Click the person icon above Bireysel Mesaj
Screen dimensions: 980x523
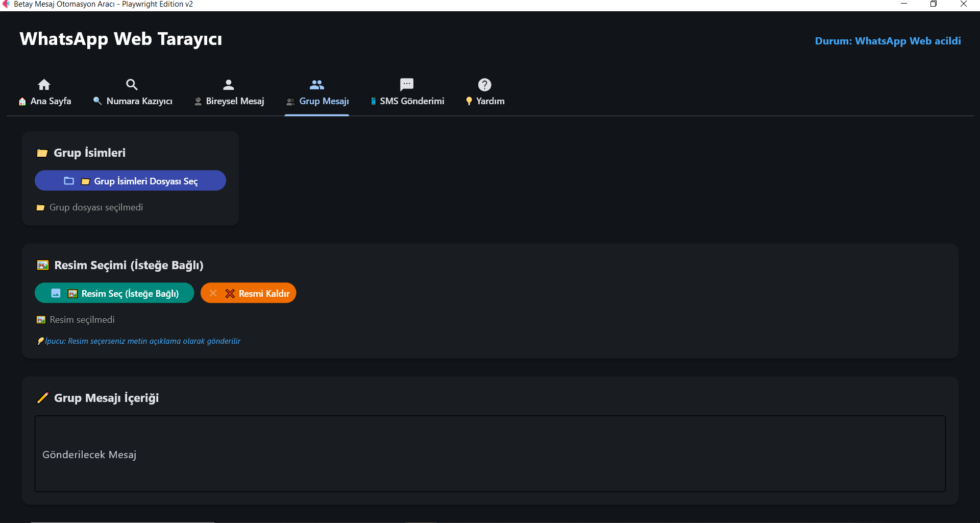tap(229, 84)
